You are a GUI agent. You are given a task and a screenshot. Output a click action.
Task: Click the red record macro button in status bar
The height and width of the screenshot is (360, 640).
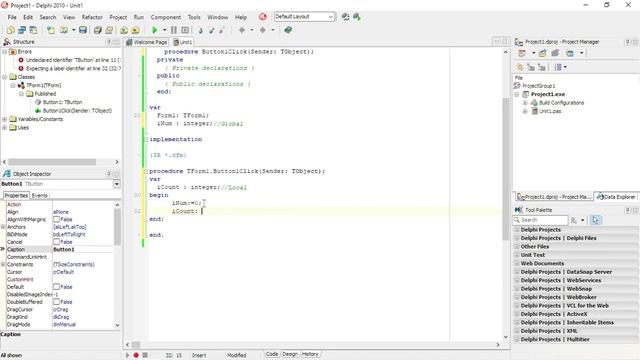pyautogui.click(x=136, y=355)
